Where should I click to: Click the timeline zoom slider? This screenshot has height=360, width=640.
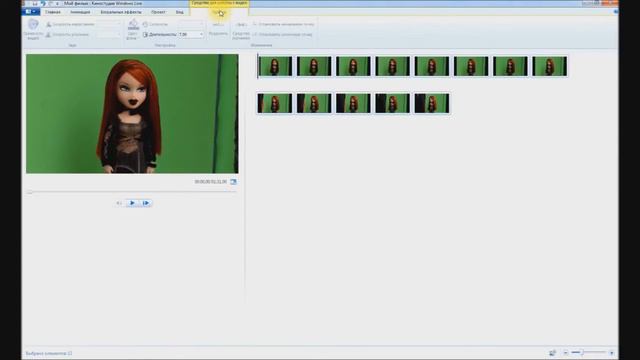(588, 352)
